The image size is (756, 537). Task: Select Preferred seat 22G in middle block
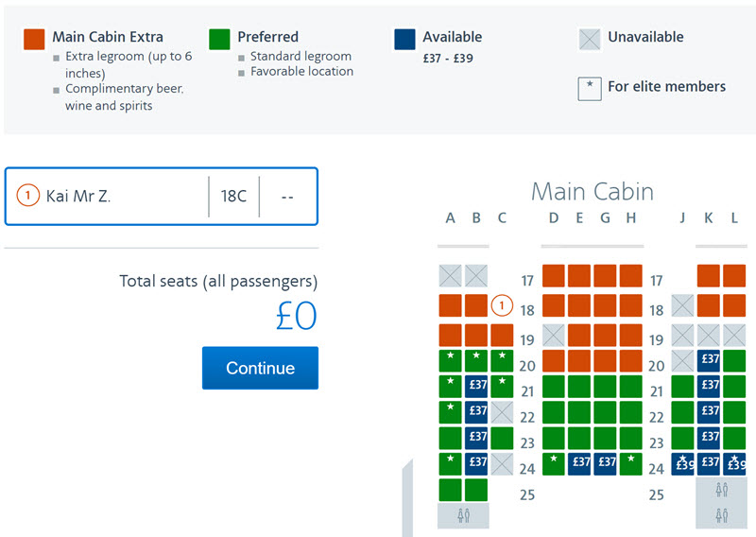point(605,412)
